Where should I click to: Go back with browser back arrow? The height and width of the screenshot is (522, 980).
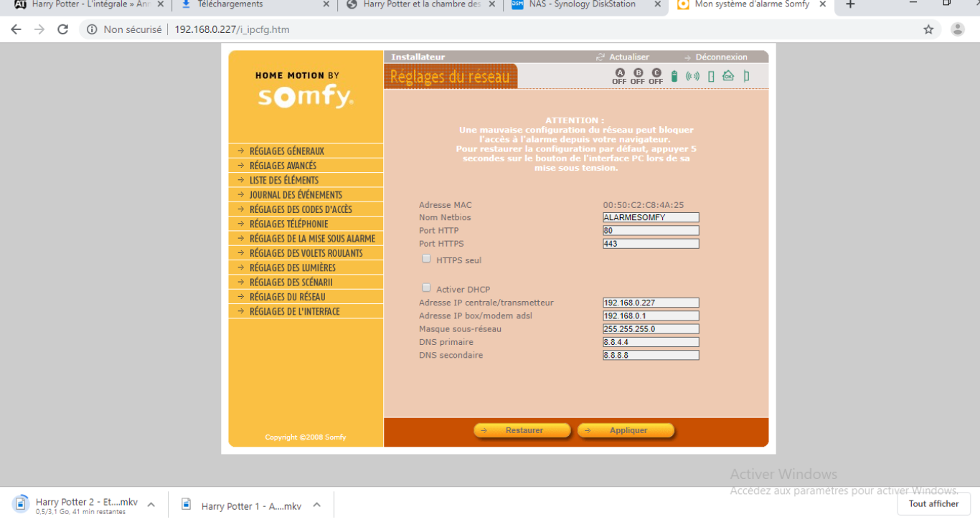pos(16,29)
